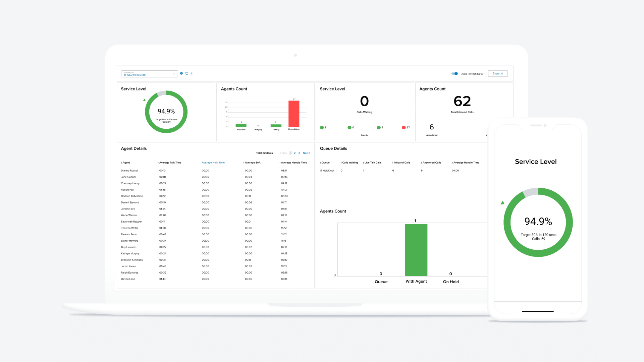
Task: Click the green Available agents status dot
Action: tap(322, 127)
